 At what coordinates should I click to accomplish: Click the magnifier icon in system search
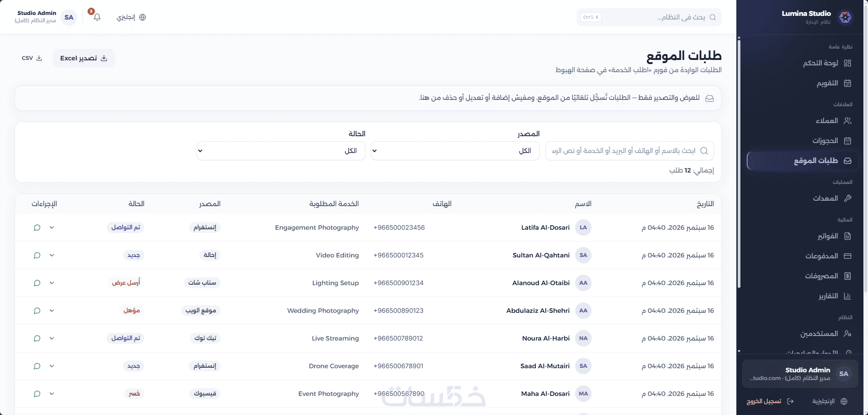pyautogui.click(x=713, y=17)
